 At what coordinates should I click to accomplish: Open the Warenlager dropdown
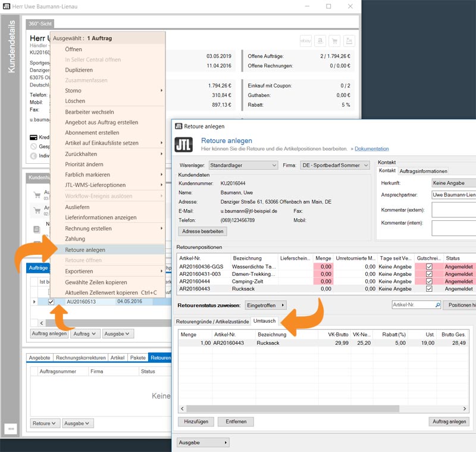coord(243,165)
